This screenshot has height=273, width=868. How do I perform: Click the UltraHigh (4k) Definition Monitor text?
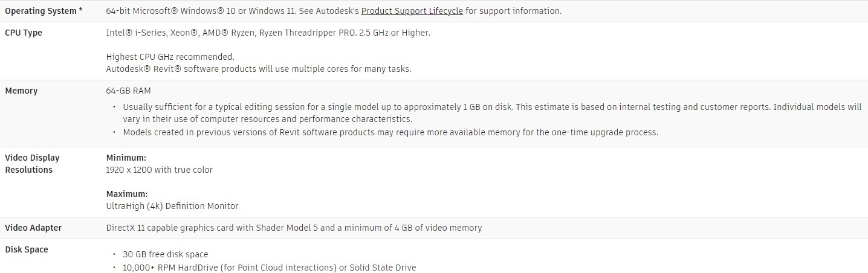(172, 206)
